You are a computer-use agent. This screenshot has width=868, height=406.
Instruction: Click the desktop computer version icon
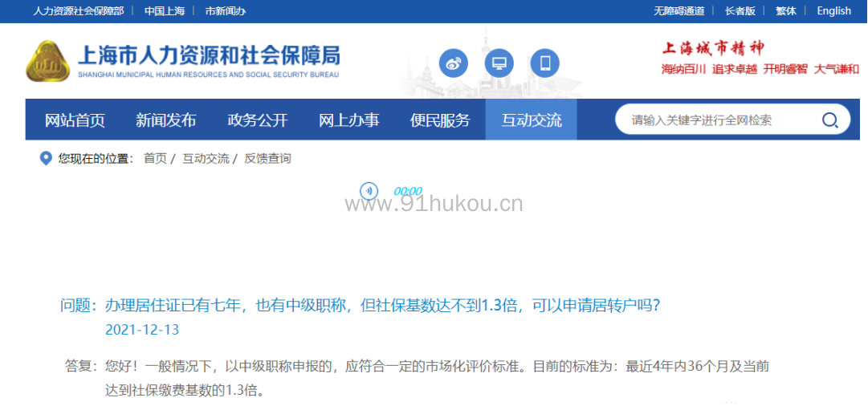[x=499, y=63]
